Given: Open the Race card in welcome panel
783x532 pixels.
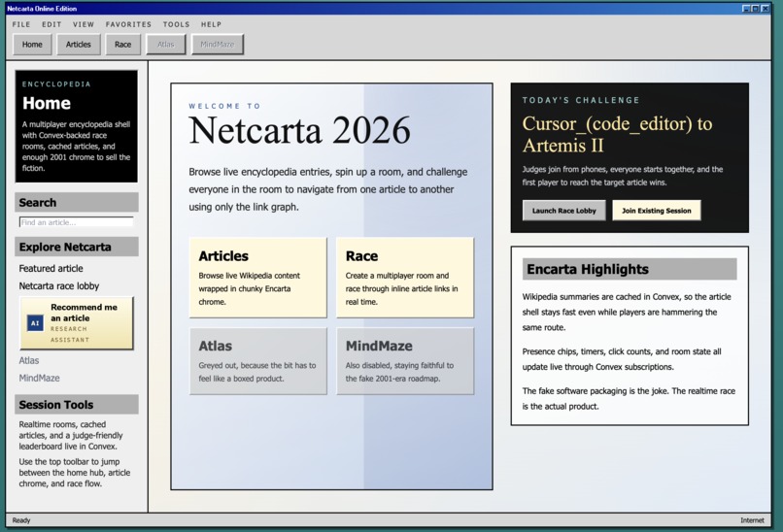Looking at the screenshot, I should coord(405,278).
